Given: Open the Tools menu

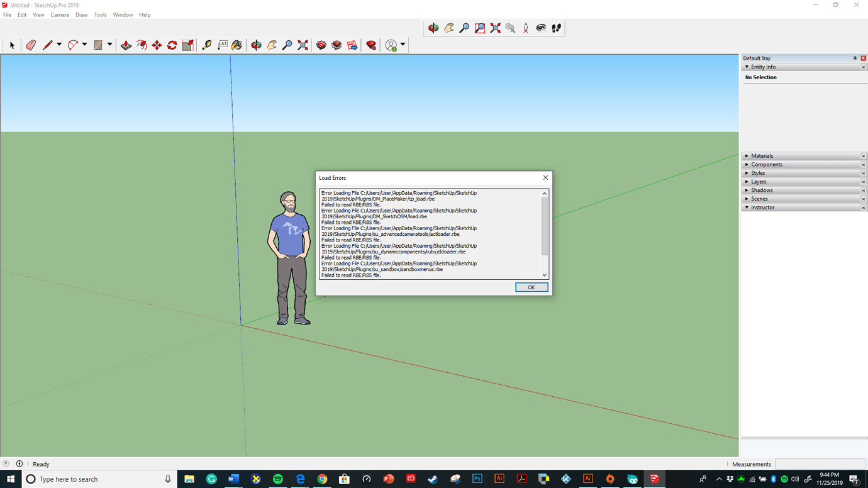Looking at the screenshot, I should [99, 14].
